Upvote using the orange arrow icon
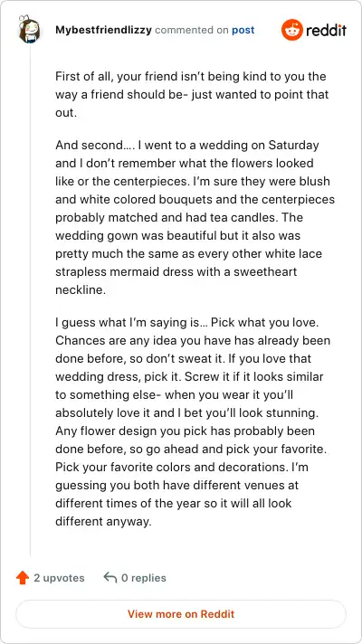 click(23, 578)
